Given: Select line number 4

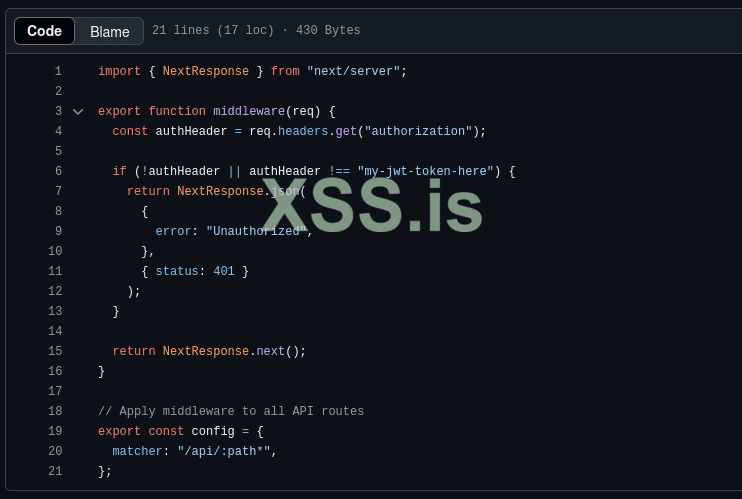Looking at the screenshot, I should [x=58, y=131].
